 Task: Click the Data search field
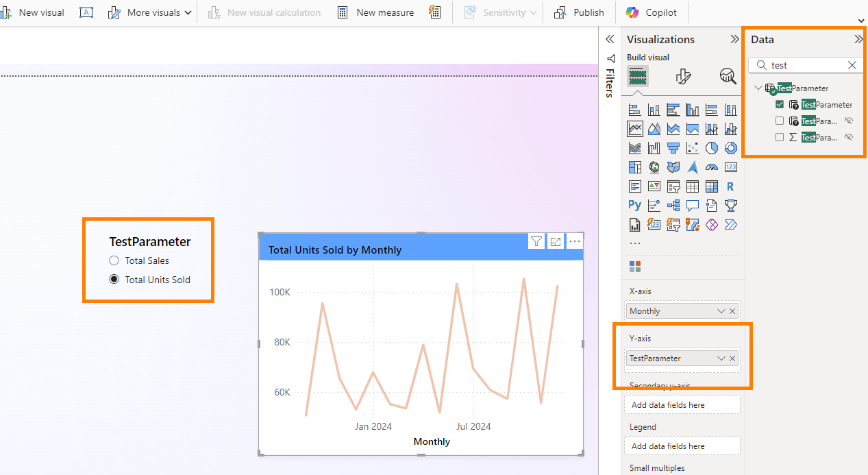point(805,65)
